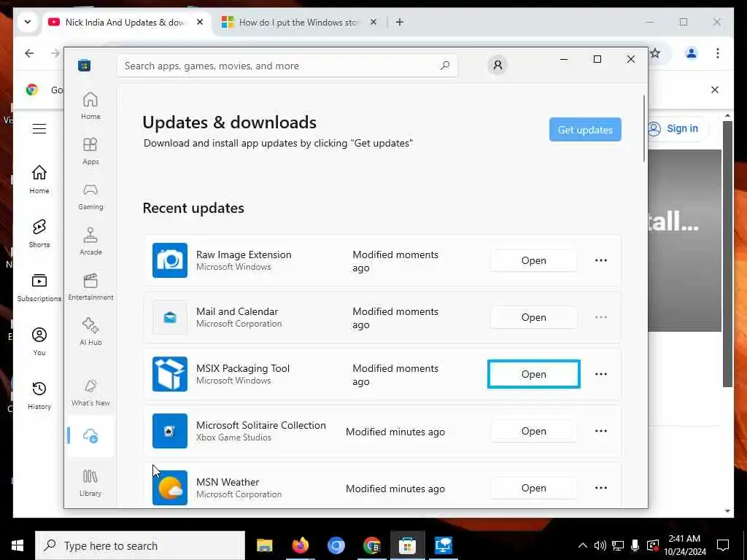Switch to How do I put the Windows store tab
This screenshot has width=747, height=560.
click(298, 23)
